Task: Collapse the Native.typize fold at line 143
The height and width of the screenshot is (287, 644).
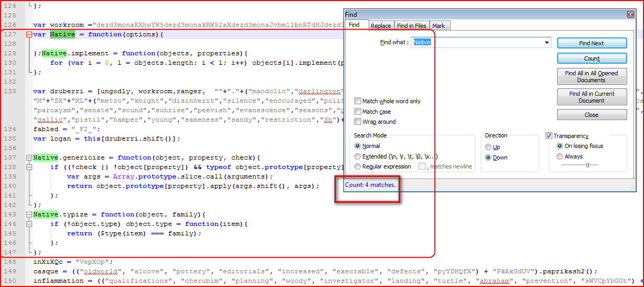Action: (x=28, y=214)
